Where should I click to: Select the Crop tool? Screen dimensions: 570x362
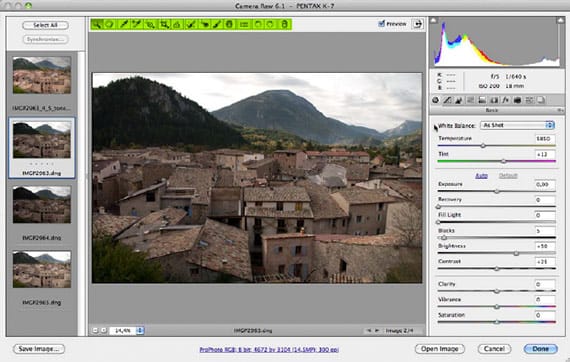pyautogui.click(x=164, y=24)
